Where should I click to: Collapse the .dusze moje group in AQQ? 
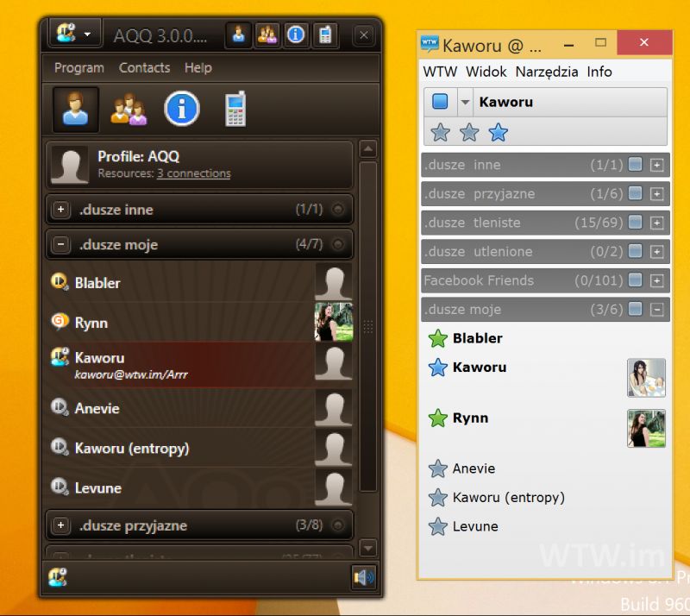click(x=60, y=243)
